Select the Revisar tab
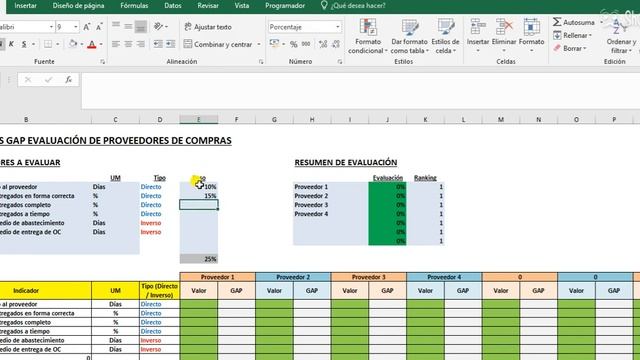Viewport: 640px width, 360px height. (x=208, y=6)
